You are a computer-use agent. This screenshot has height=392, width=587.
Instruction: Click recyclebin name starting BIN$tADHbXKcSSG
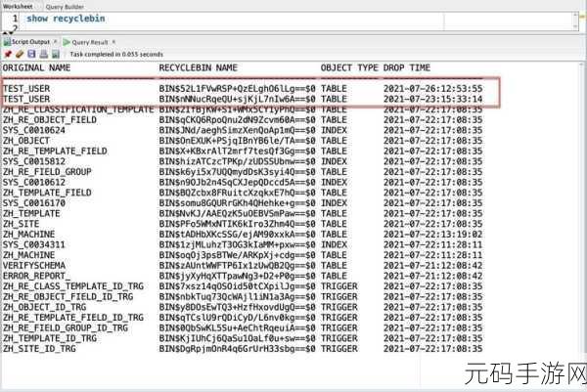click(x=237, y=235)
